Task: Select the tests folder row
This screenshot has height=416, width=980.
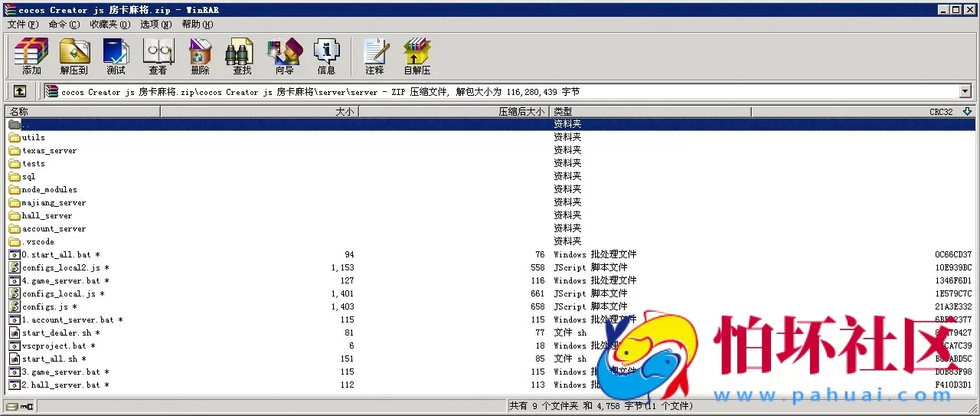Action: 490,163
